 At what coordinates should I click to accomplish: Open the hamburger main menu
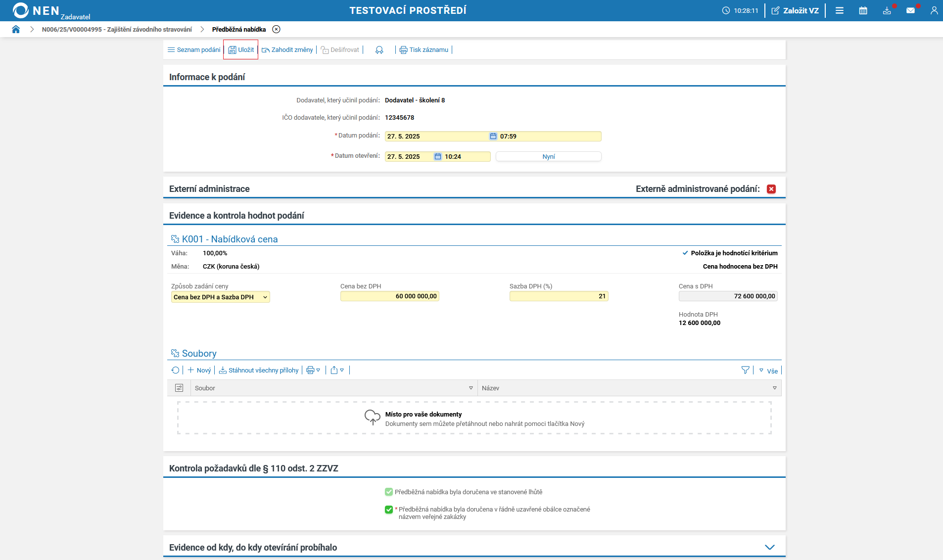839,10
